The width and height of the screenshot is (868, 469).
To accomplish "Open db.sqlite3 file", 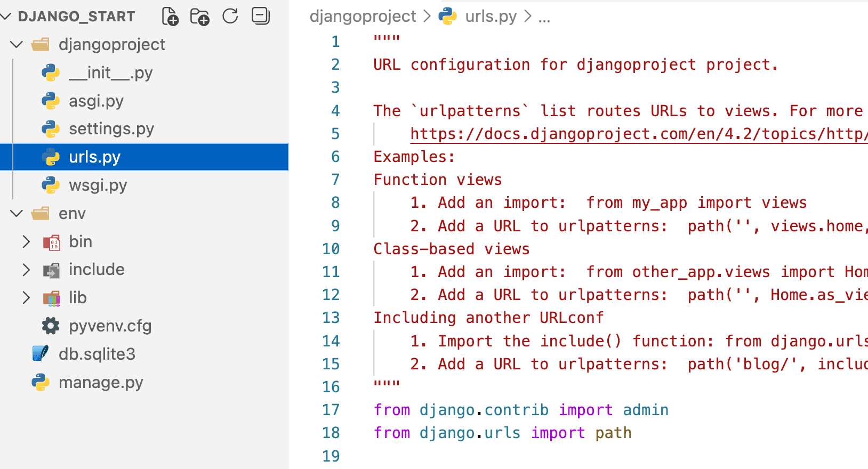I will [x=97, y=354].
